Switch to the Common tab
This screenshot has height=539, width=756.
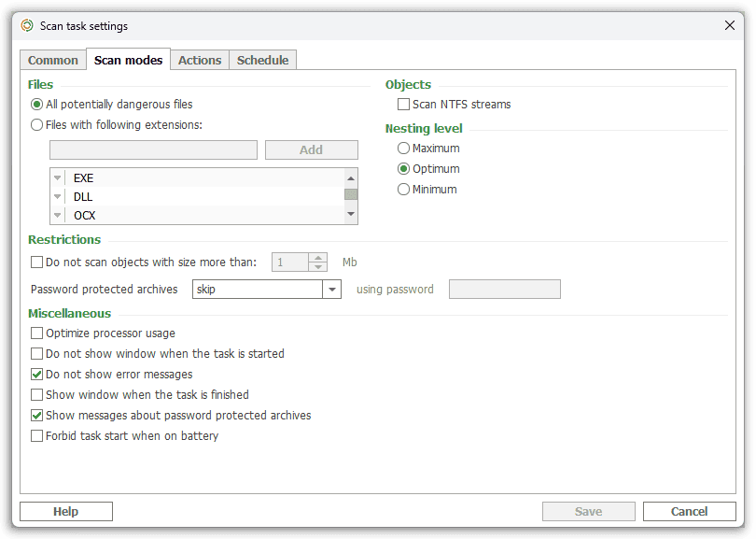point(53,61)
